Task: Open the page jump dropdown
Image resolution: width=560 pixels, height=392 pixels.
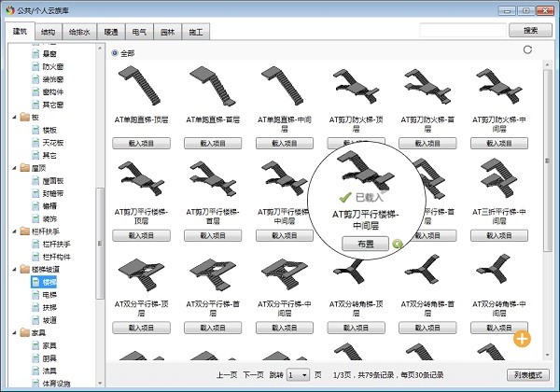Action: click(299, 374)
